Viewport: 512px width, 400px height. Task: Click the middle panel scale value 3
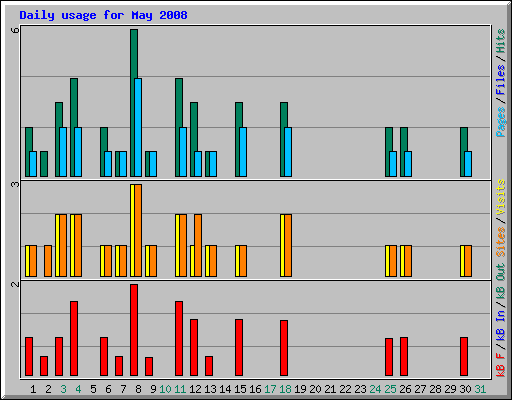[15, 184]
